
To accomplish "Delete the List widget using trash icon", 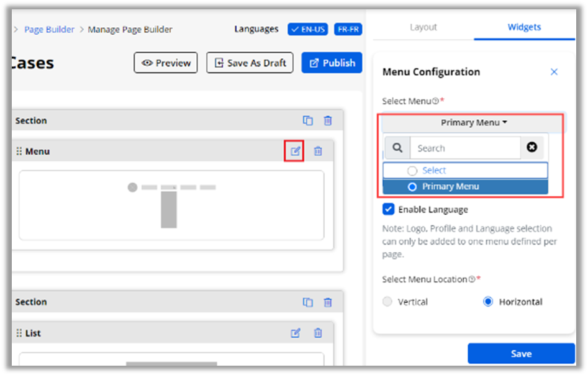I will 318,333.
